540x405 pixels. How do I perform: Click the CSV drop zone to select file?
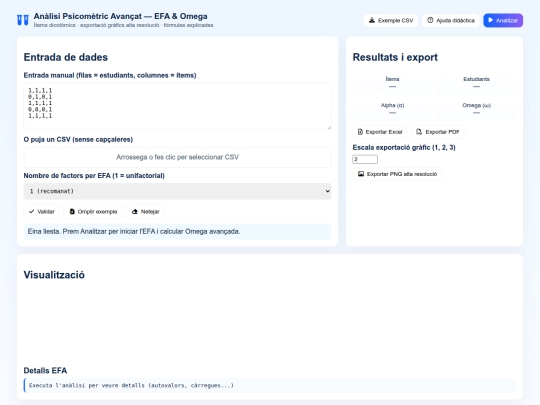click(x=177, y=157)
